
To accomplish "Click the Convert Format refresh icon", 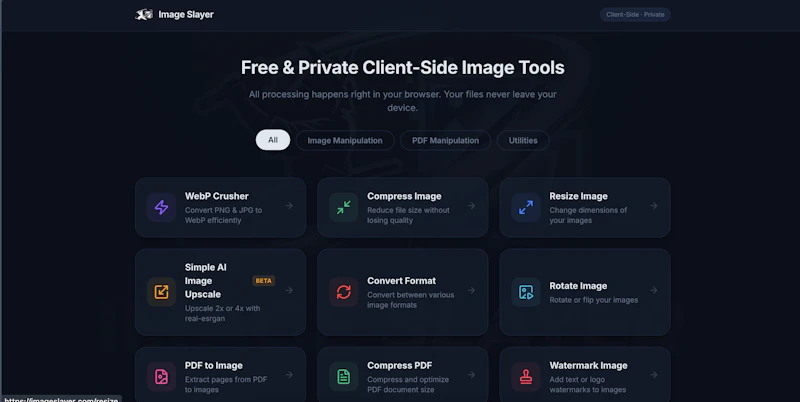I will point(343,292).
